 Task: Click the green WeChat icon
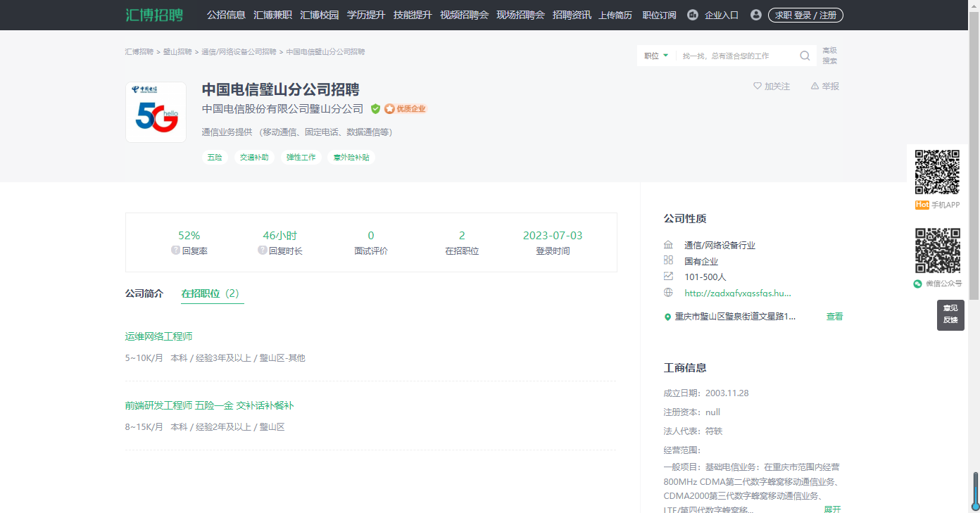coord(917,284)
